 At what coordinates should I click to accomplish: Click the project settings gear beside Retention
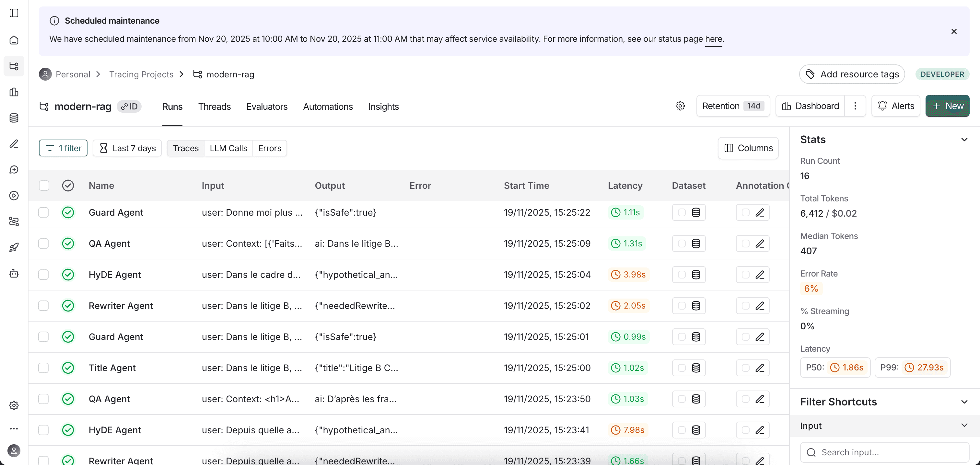pos(680,106)
